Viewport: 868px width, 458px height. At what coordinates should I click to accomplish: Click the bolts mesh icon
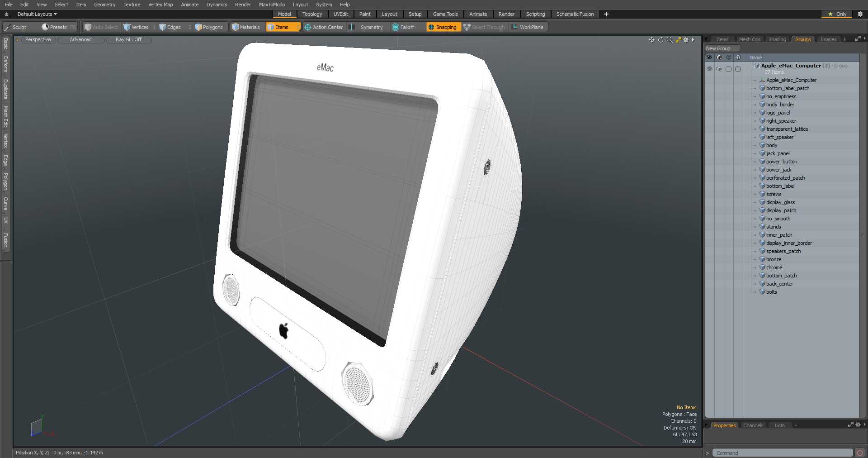point(762,292)
